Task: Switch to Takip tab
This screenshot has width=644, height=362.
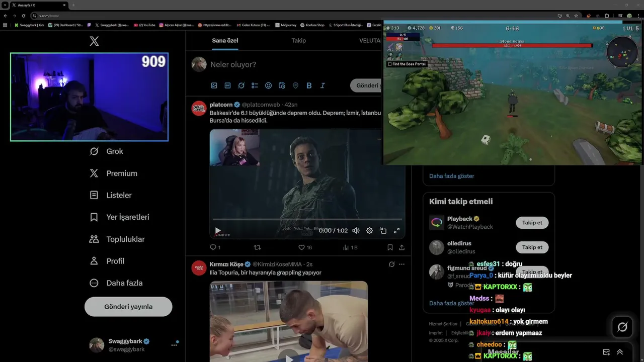Action: point(298,41)
